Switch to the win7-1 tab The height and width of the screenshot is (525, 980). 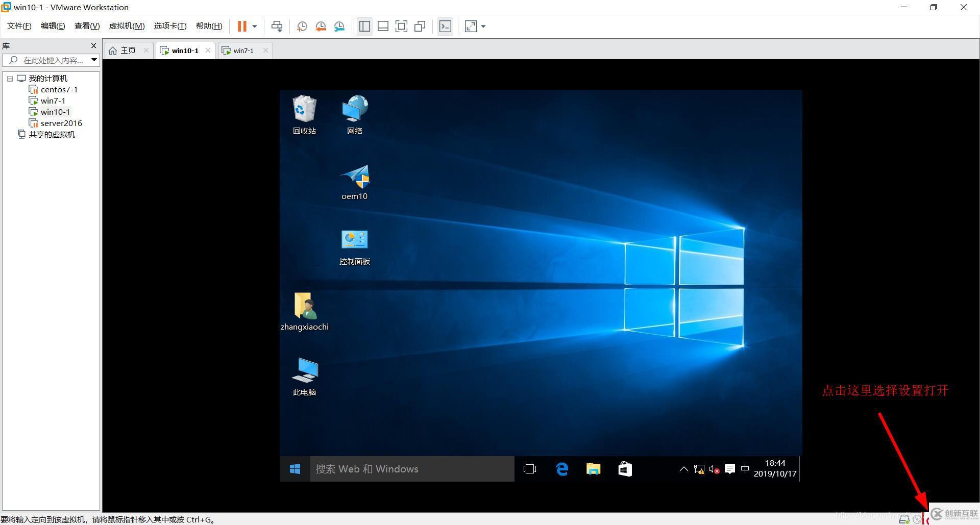tap(244, 51)
